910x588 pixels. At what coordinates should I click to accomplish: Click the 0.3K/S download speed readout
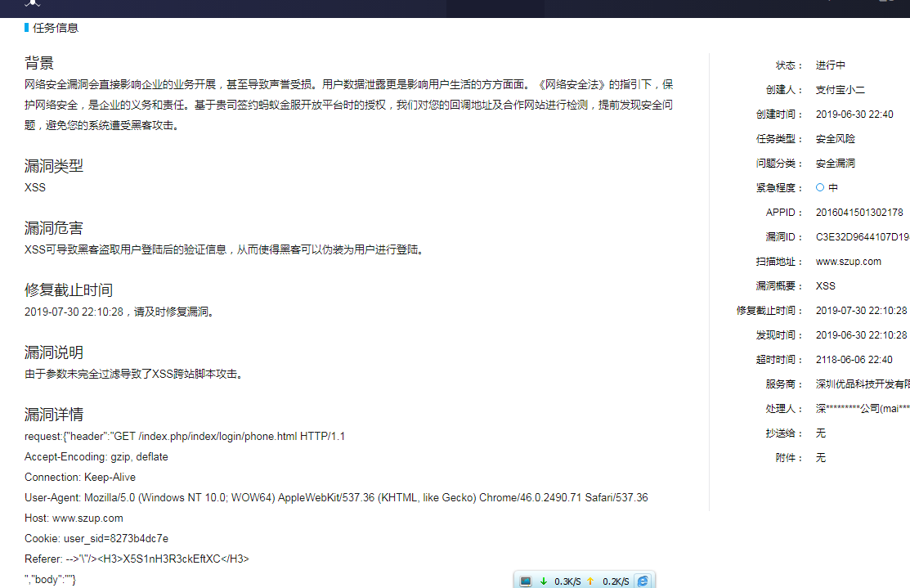[567, 581]
